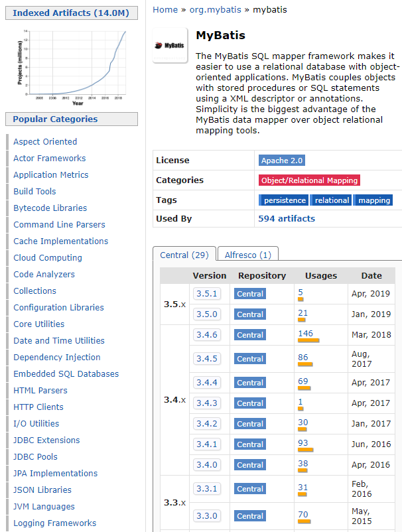
Task: Open the Logging Frameworks category
Action: 55,523
